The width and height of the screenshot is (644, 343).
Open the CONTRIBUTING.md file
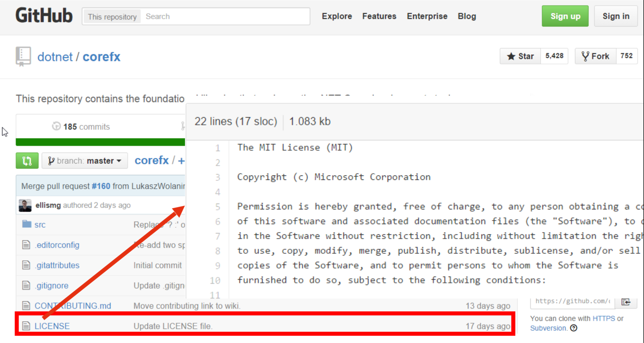[x=73, y=306]
